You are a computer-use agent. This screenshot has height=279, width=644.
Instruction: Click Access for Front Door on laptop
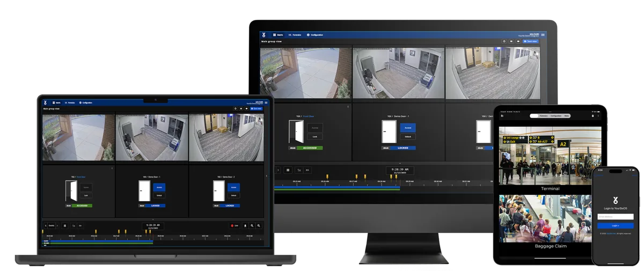click(86, 187)
